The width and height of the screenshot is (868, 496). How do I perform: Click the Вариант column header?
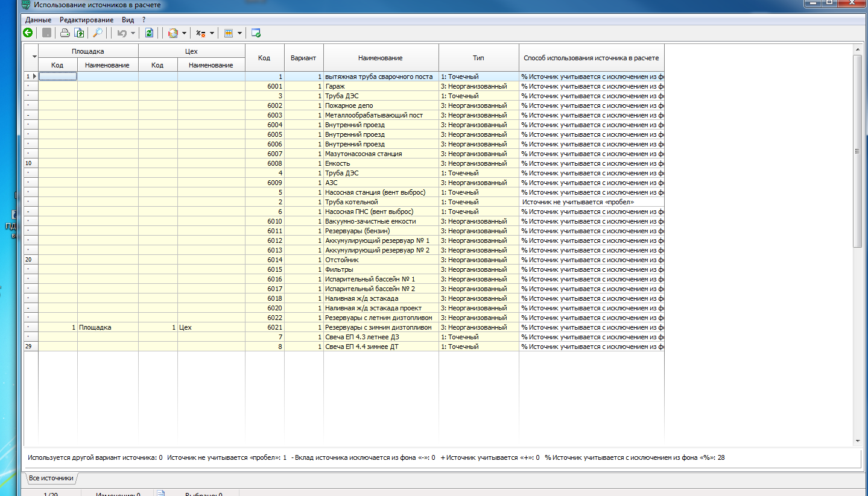[x=303, y=58]
